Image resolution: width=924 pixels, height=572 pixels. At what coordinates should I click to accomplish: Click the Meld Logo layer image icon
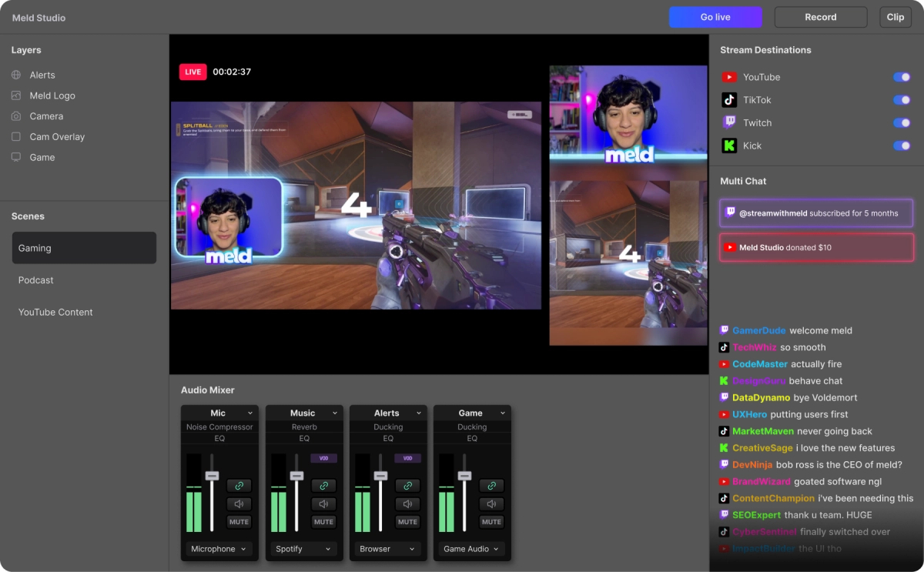pyautogui.click(x=16, y=95)
